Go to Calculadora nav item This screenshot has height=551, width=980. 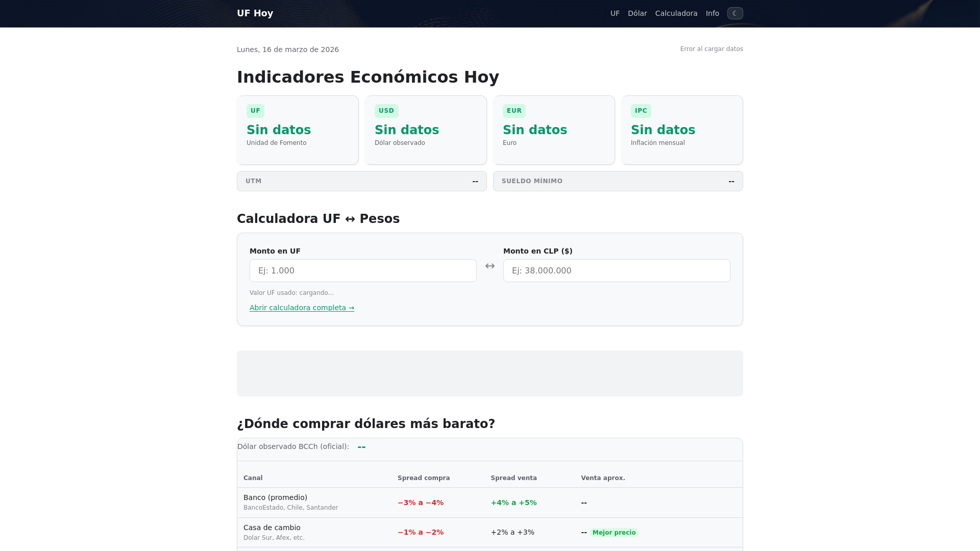click(x=676, y=13)
